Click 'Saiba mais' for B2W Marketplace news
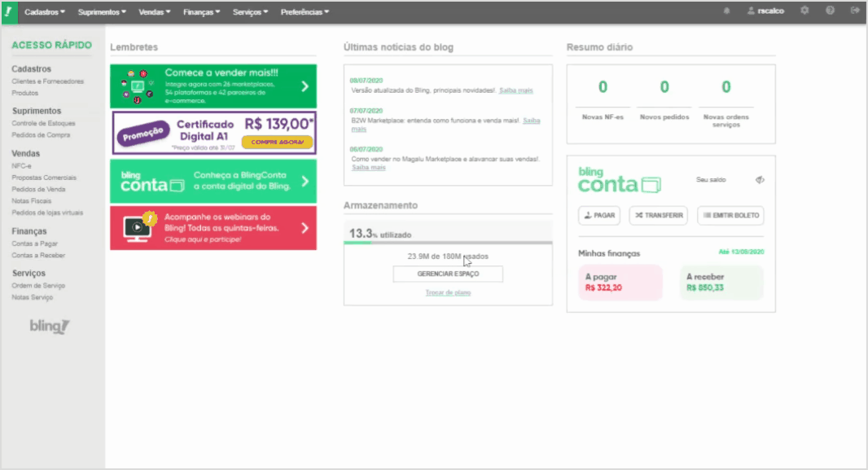 click(x=532, y=120)
